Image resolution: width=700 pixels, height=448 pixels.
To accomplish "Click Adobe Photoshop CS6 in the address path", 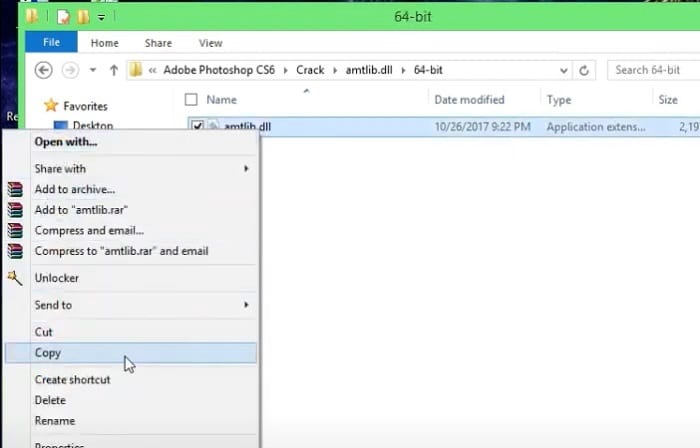I will tap(219, 70).
